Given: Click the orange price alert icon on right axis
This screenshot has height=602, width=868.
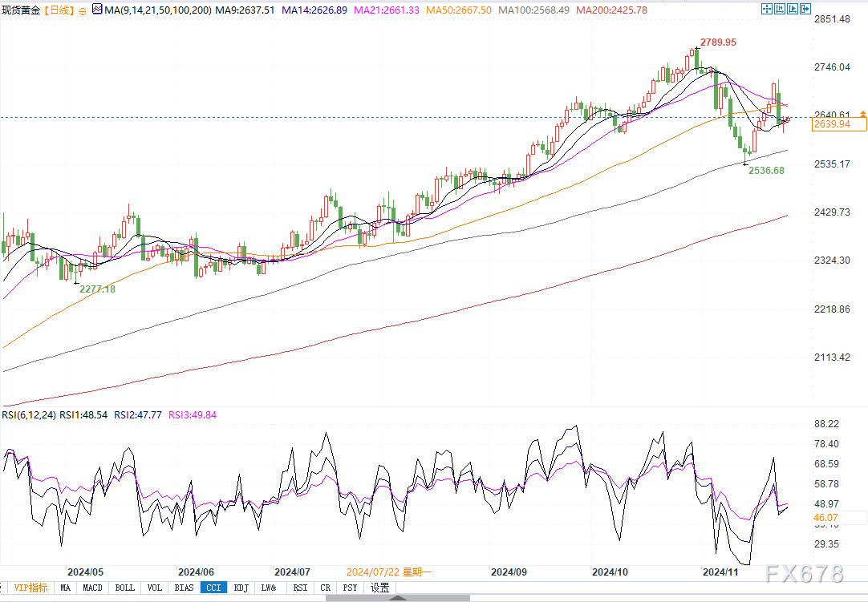Looking at the screenshot, I should click(x=862, y=114).
